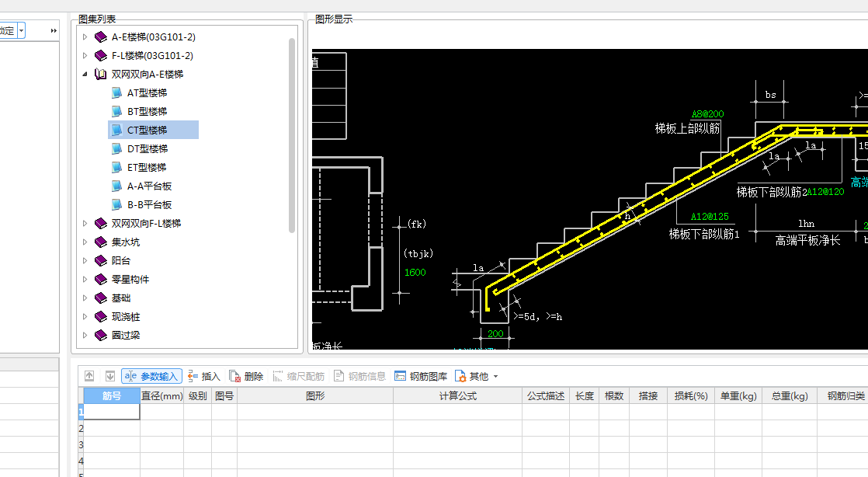Select ET型楼梯 in the atlas tree
This screenshot has width=868, height=477.
147,167
